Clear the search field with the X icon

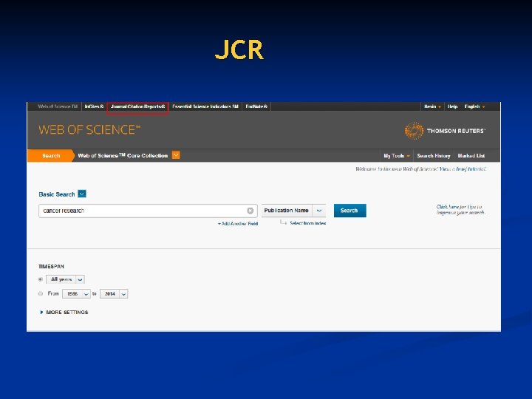[x=250, y=211]
